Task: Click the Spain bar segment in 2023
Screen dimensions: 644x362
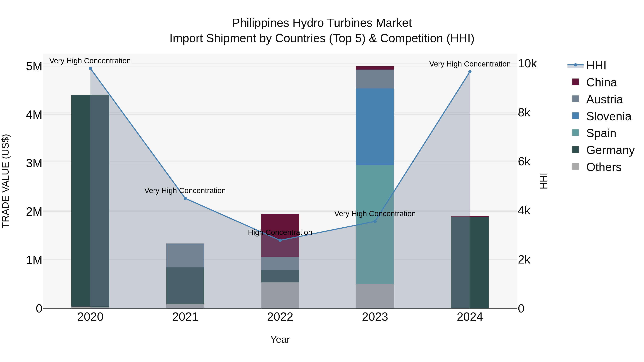Action: point(375,225)
